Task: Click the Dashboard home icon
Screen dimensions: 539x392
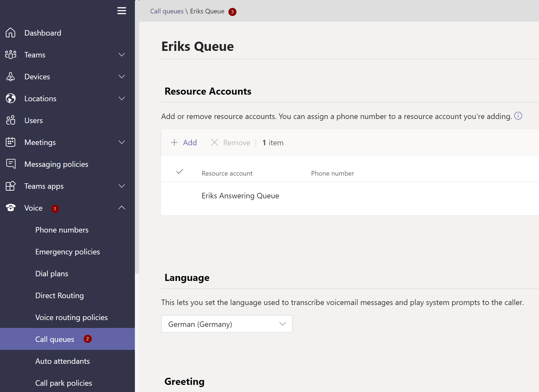Action: coord(10,33)
